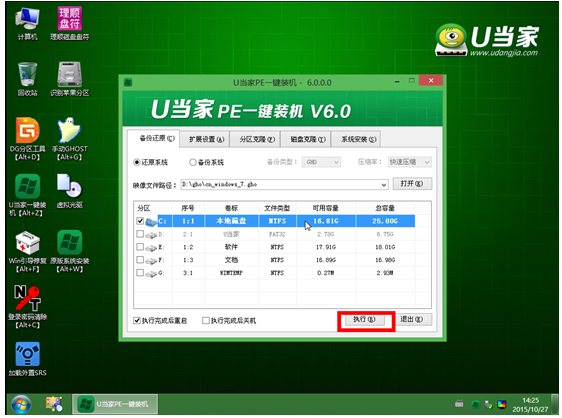Open 登录密码清除 NT key icon
Viewport: 562px width, 418px height.
[x=28, y=307]
